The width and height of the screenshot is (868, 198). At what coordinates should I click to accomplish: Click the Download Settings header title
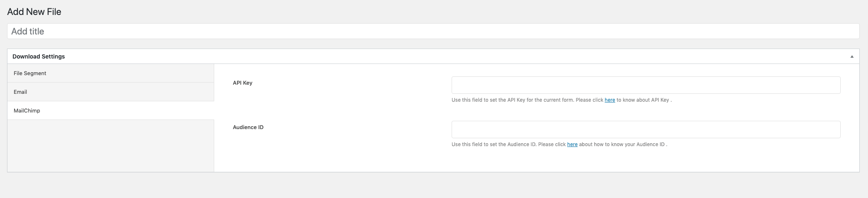tap(39, 56)
